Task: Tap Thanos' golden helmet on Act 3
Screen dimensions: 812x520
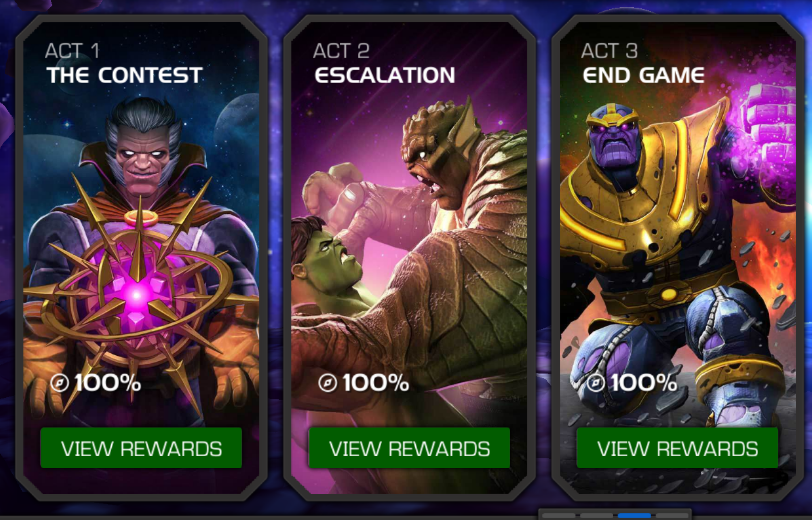Action: [614, 117]
